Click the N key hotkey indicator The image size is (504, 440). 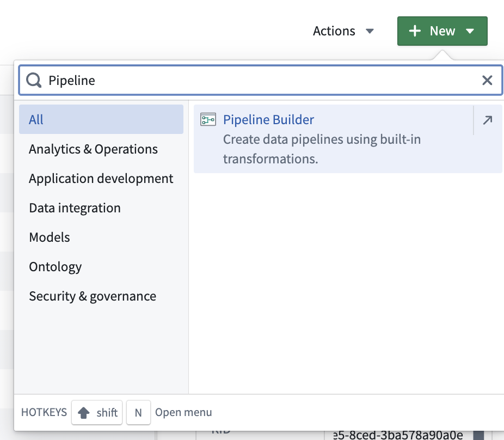pyautogui.click(x=138, y=412)
